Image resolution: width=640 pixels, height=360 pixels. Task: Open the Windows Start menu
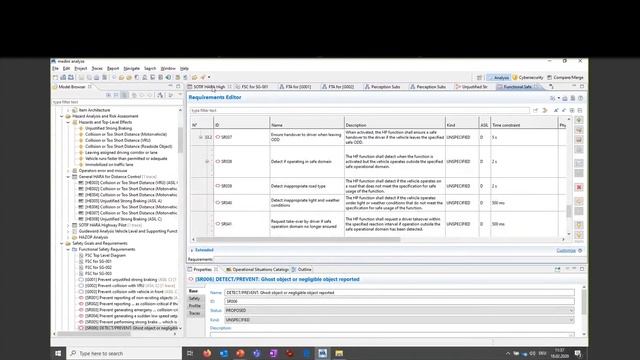click(x=58, y=353)
